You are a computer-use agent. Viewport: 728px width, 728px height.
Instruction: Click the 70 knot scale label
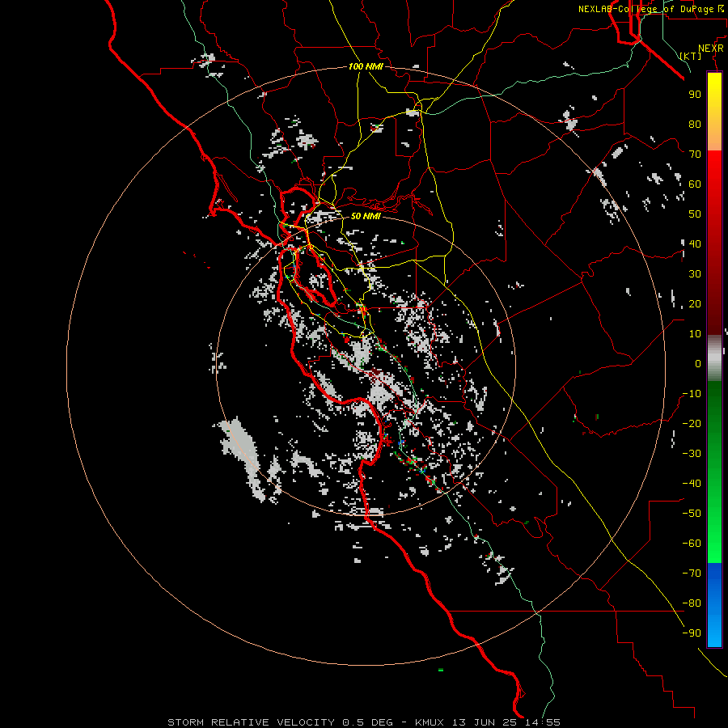pyautogui.click(x=695, y=154)
